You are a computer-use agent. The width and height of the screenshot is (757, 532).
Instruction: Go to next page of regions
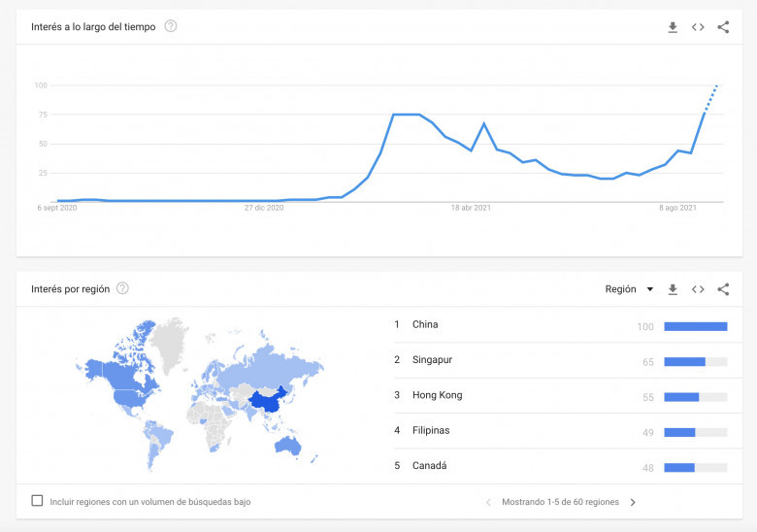tap(633, 503)
